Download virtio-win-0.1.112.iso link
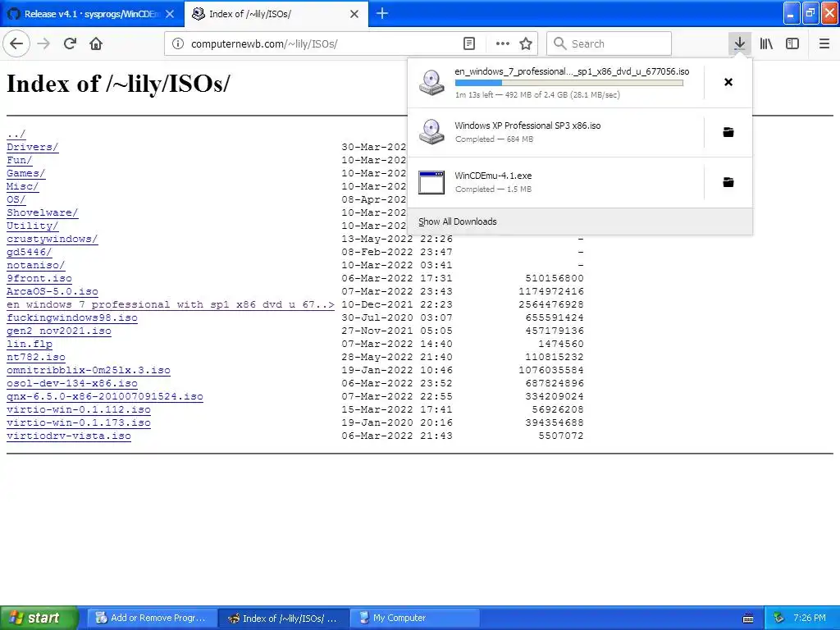The width and height of the screenshot is (840, 630). pos(78,409)
